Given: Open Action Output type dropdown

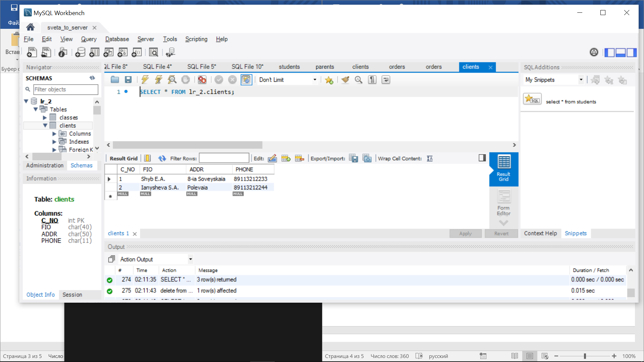Looking at the screenshot, I should (x=156, y=259).
